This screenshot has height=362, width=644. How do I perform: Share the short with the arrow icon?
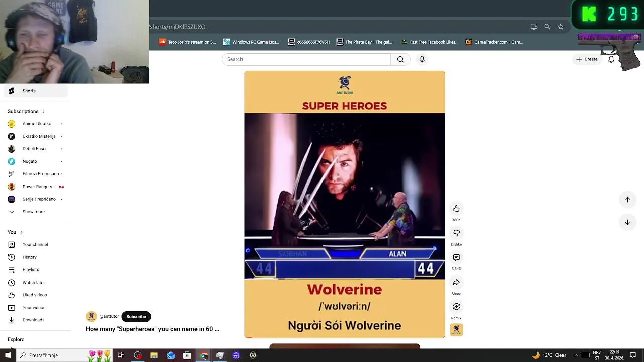[456, 282]
